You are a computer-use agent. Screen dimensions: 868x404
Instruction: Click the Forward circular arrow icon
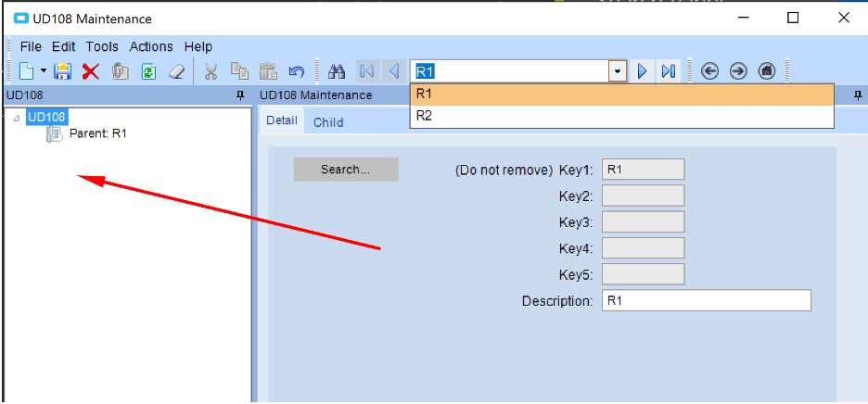[738, 71]
